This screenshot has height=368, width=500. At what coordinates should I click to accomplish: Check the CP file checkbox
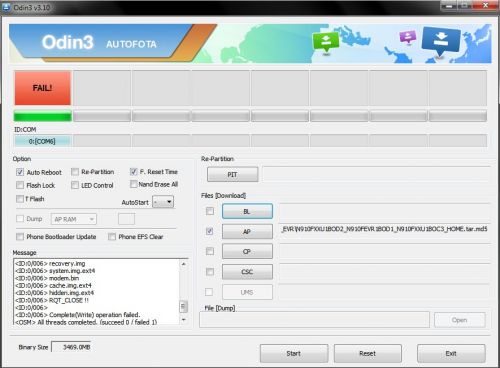click(x=210, y=251)
